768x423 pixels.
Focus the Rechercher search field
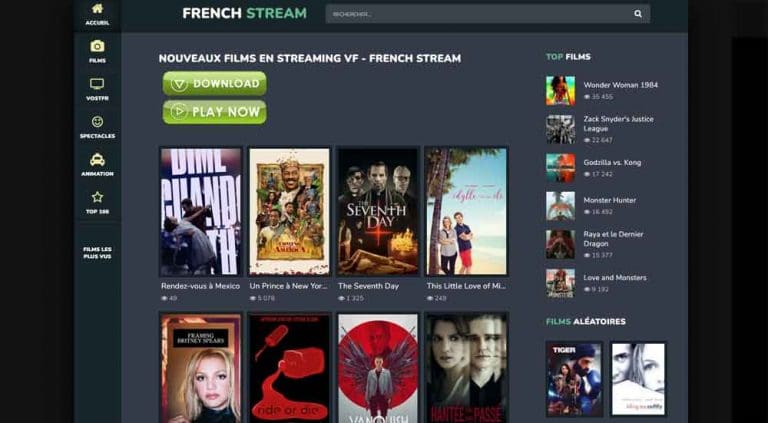(x=480, y=14)
